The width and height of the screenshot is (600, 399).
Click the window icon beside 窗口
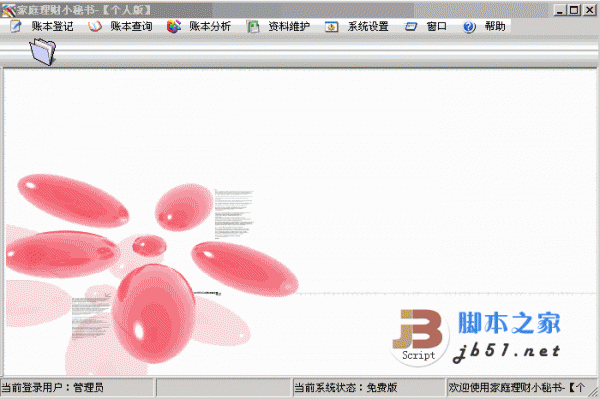click(411, 27)
